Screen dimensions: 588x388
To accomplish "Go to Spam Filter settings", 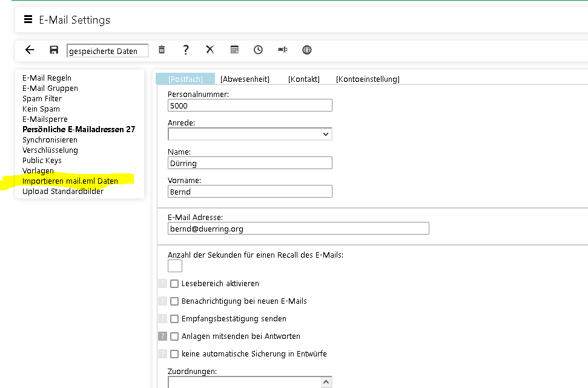I will click(x=42, y=98).
